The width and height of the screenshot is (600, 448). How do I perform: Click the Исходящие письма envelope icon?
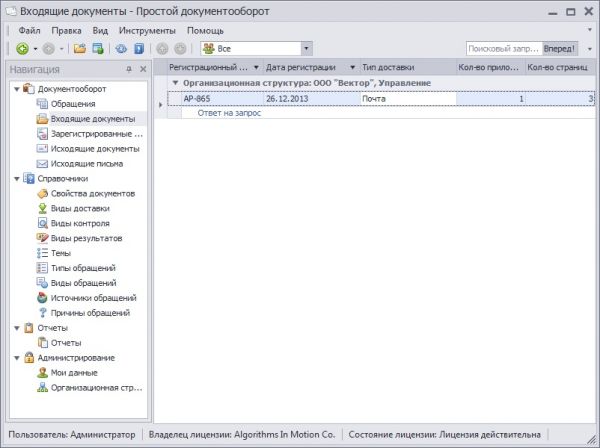pos(42,163)
